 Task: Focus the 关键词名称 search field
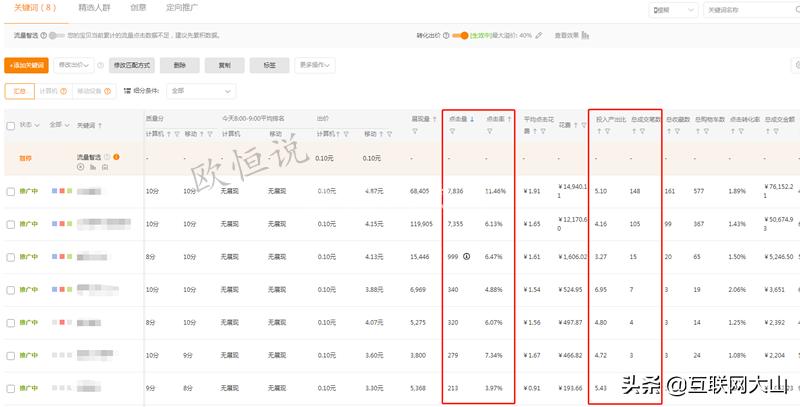[x=752, y=10]
